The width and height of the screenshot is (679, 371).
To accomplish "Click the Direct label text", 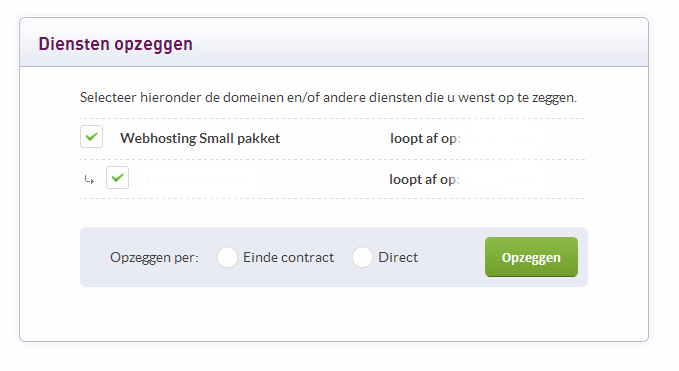I will (398, 257).
